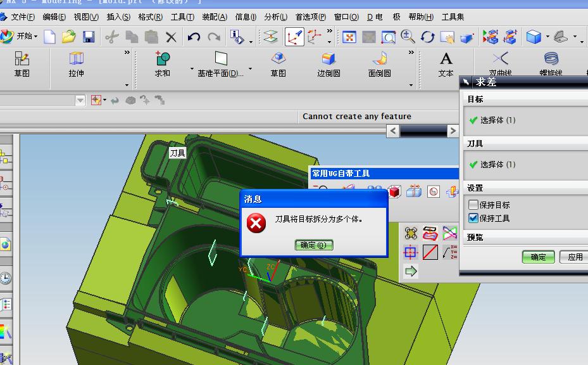Open the 工具集 menu
This screenshot has height=365, width=588.
453,17
